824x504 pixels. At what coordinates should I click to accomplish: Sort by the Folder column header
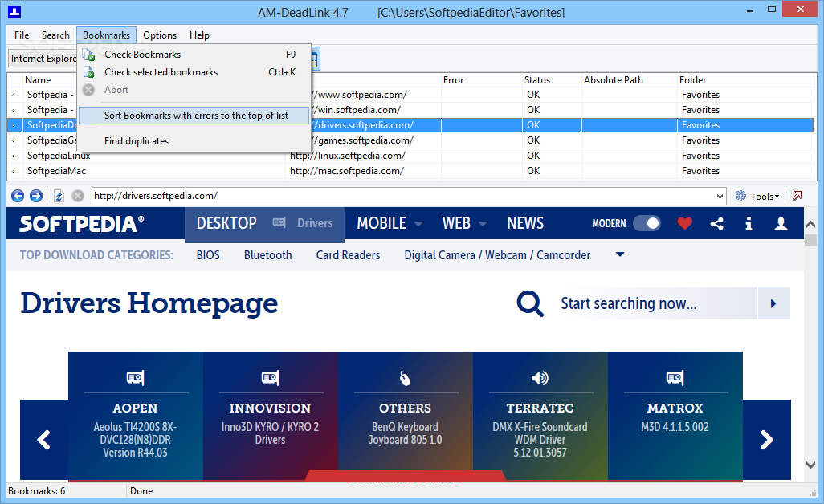point(745,80)
